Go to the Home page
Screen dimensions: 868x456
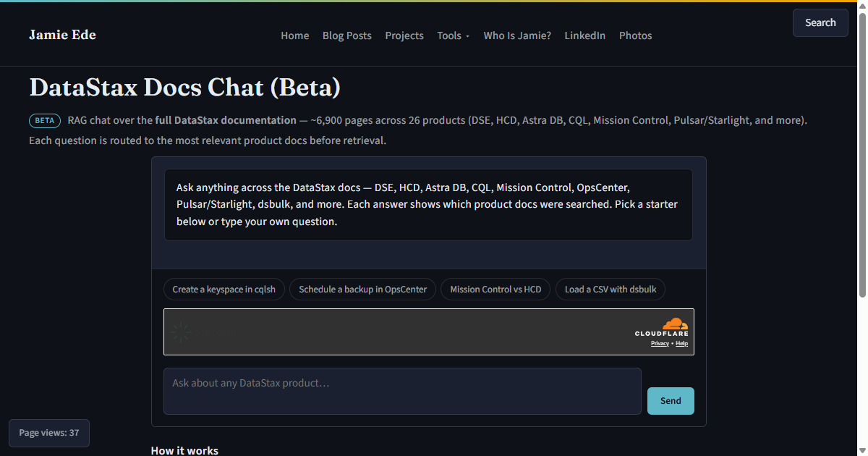click(x=295, y=35)
